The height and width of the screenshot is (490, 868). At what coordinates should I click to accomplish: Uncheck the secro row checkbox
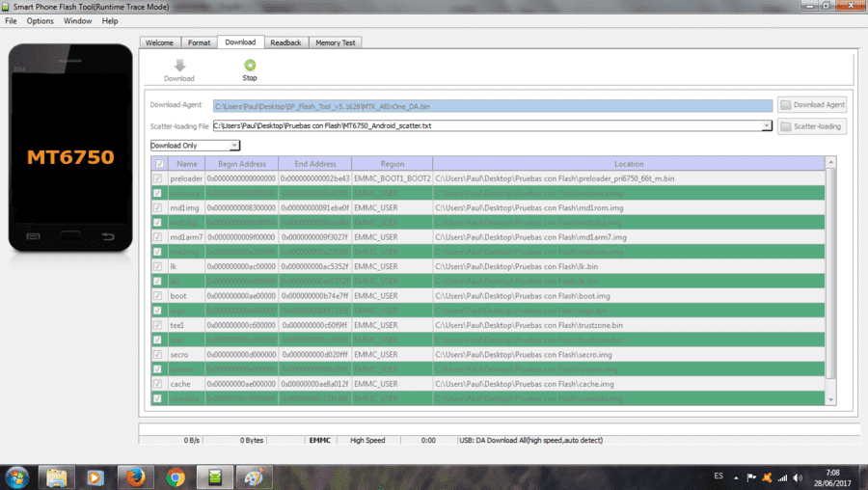pyautogui.click(x=158, y=354)
